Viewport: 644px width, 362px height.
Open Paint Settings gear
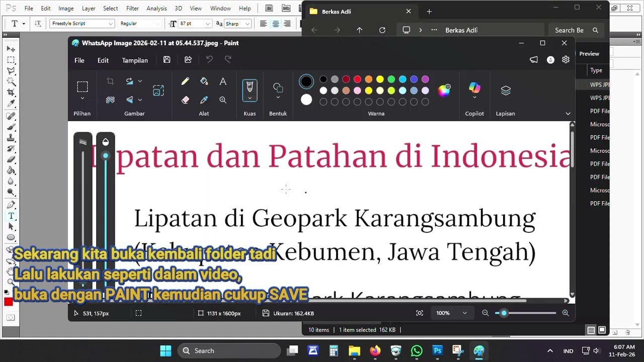click(x=566, y=60)
